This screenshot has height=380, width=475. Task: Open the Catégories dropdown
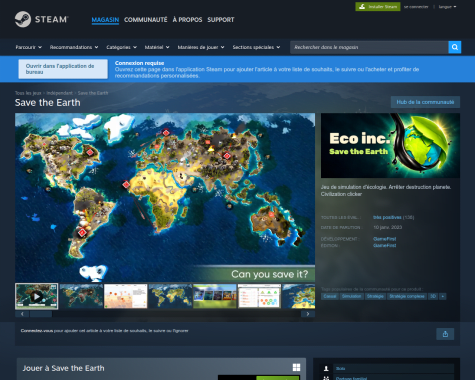point(121,47)
